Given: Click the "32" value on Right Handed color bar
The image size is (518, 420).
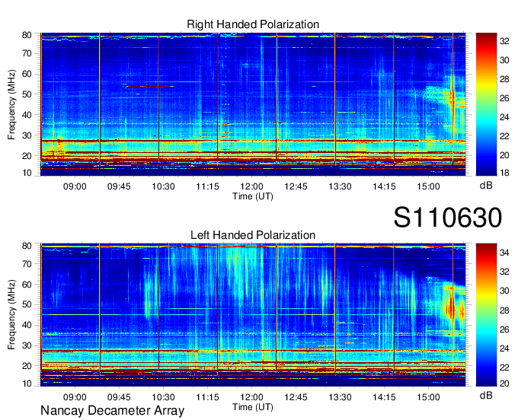Looking at the screenshot, I should coord(504,41).
